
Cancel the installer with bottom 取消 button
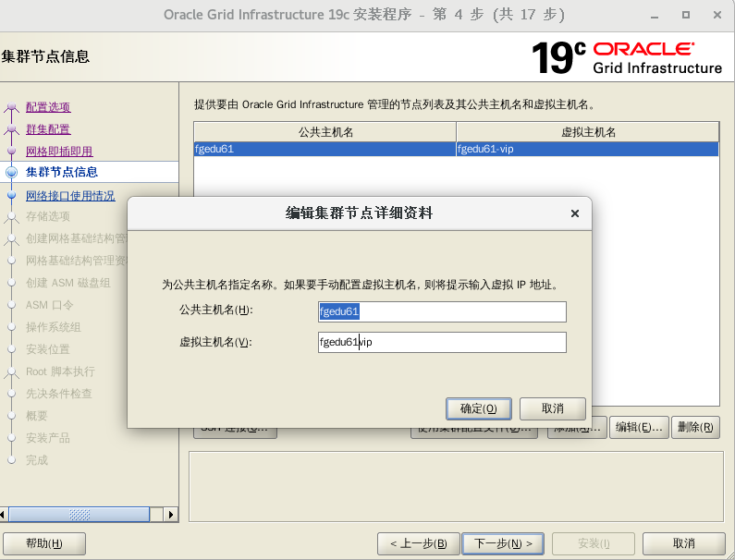pyautogui.click(x=684, y=543)
